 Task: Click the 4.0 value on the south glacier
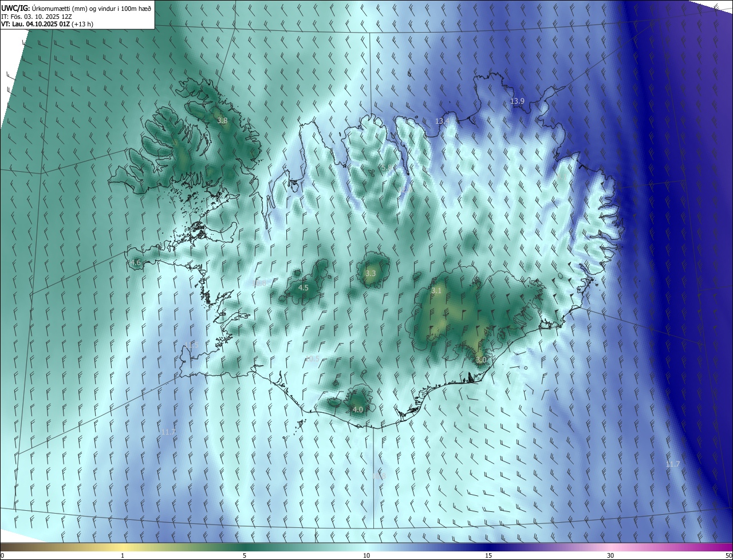[x=358, y=410]
